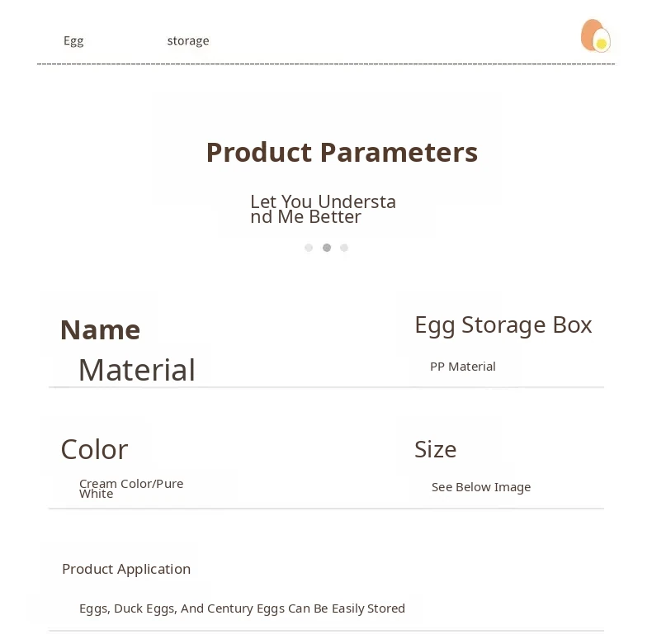Screen dimensions: 652x644
Task: Click the eggs storage description text
Action: pos(242,608)
